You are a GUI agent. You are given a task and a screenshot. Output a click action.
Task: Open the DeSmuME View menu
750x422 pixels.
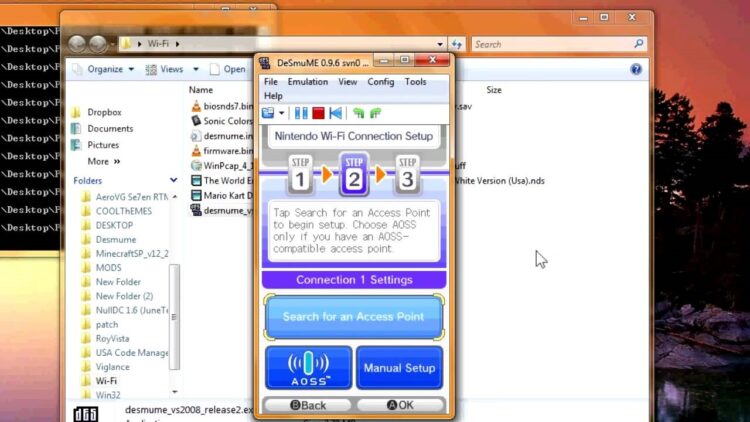click(x=348, y=82)
